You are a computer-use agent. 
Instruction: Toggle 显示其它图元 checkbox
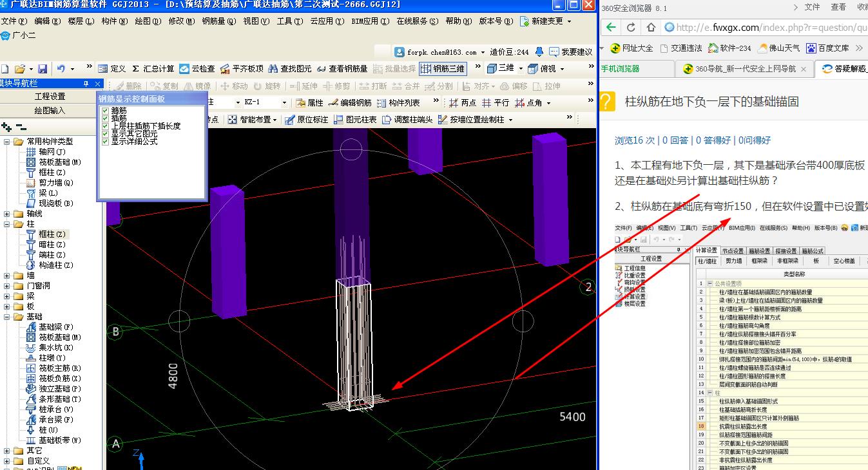click(x=106, y=134)
